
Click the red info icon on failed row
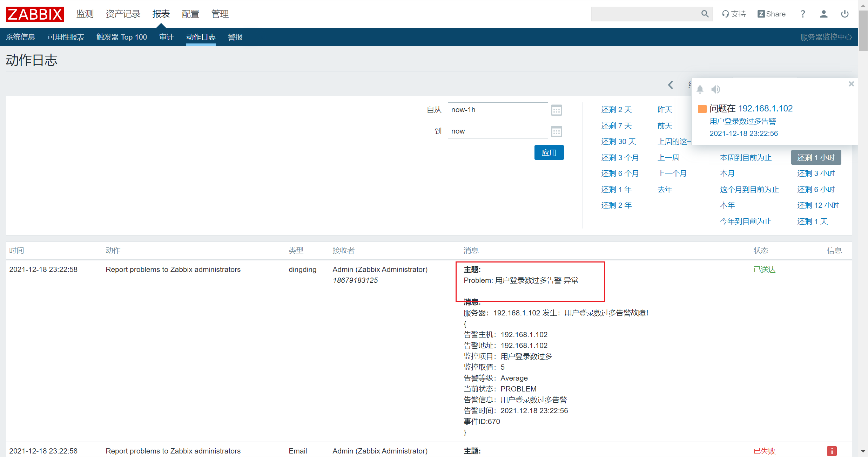832,451
